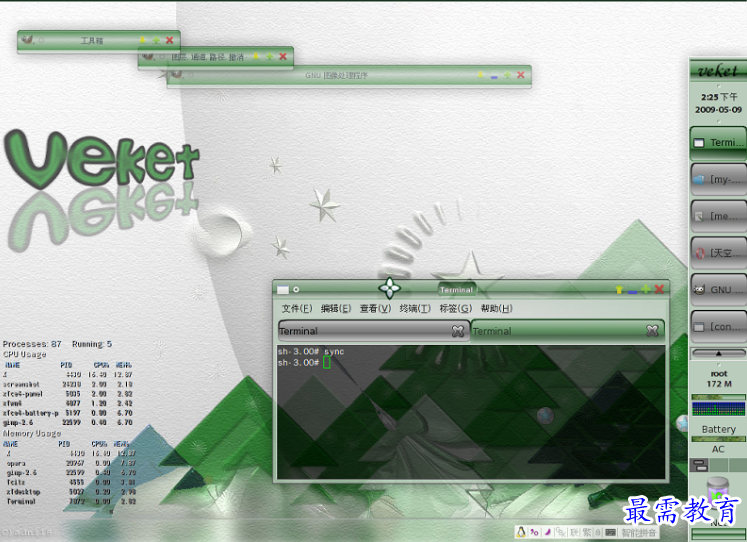Open the 标签(G) menu in Terminal
The width and height of the screenshot is (747, 542).
[x=455, y=309]
